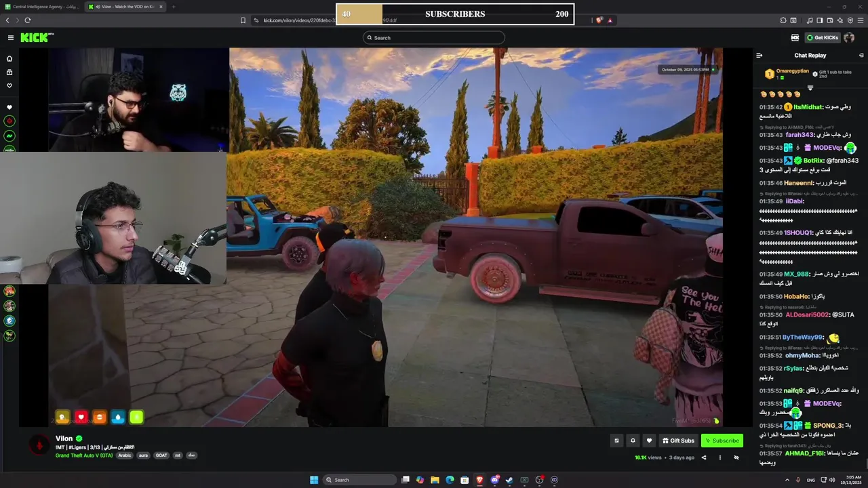Toggle the hide chat eye icon

[x=736, y=457]
